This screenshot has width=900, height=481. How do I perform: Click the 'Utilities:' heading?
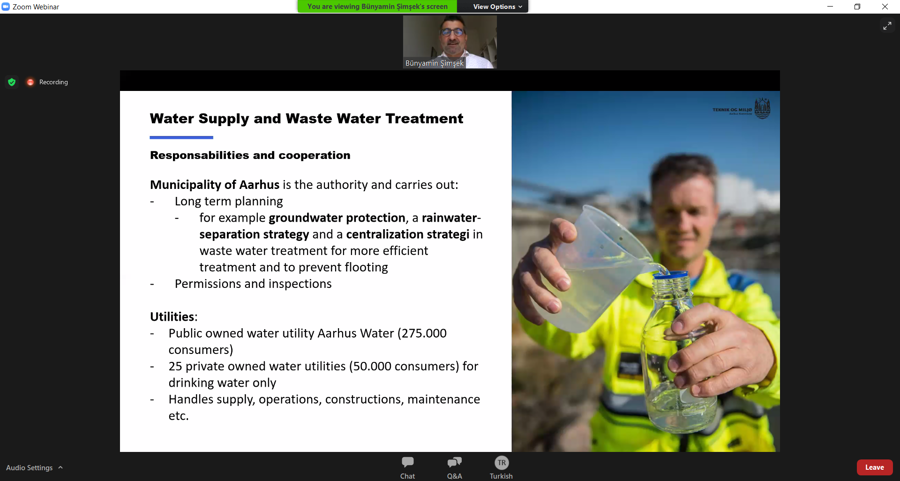[x=173, y=317]
